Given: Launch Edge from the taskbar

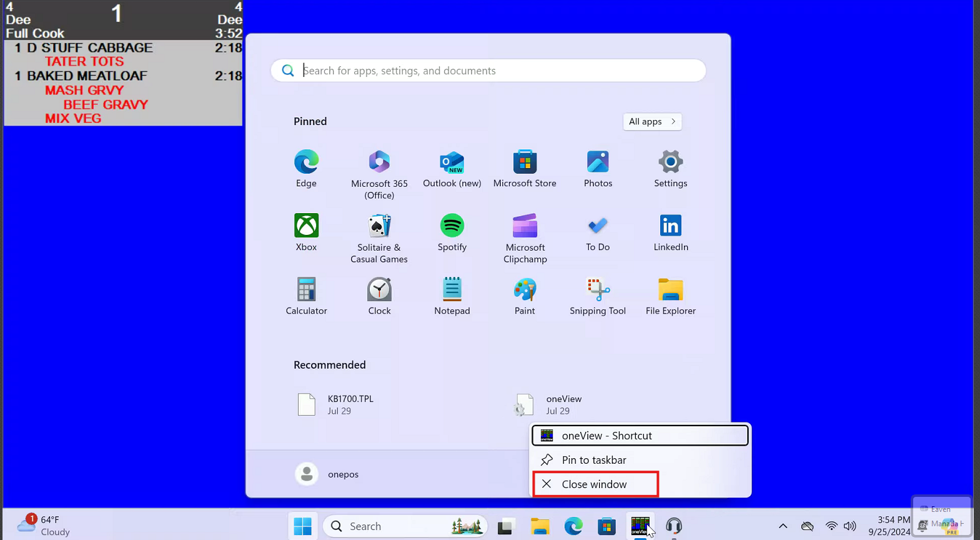Looking at the screenshot, I should pyautogui.click(x=573, y=526).
